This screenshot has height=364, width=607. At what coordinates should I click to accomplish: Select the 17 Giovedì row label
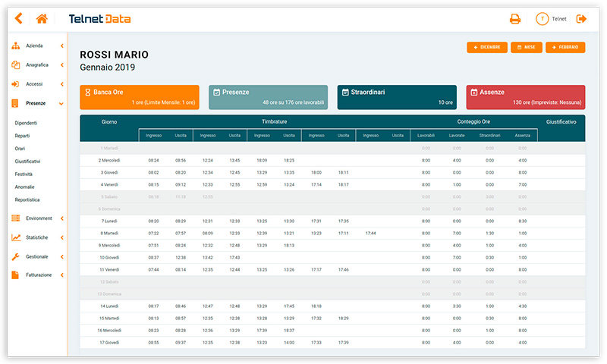(109, 343)
